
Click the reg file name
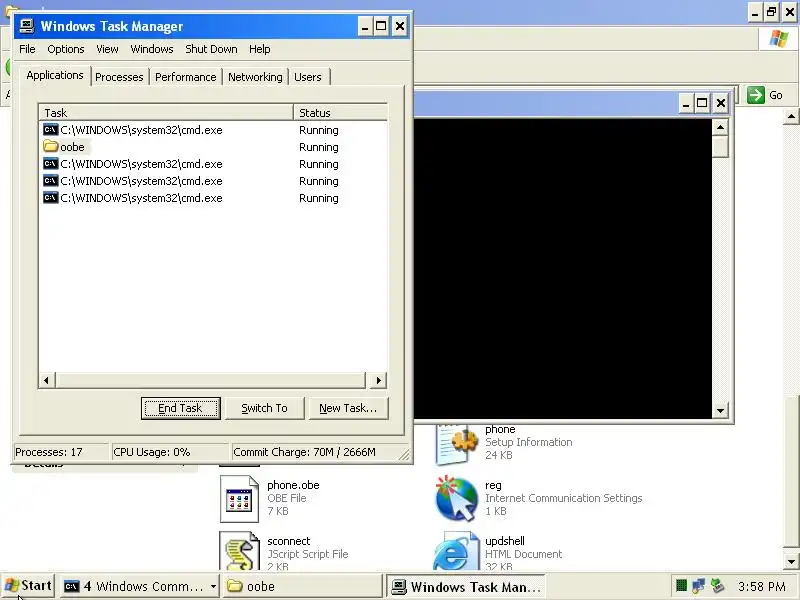pos(493,485)
